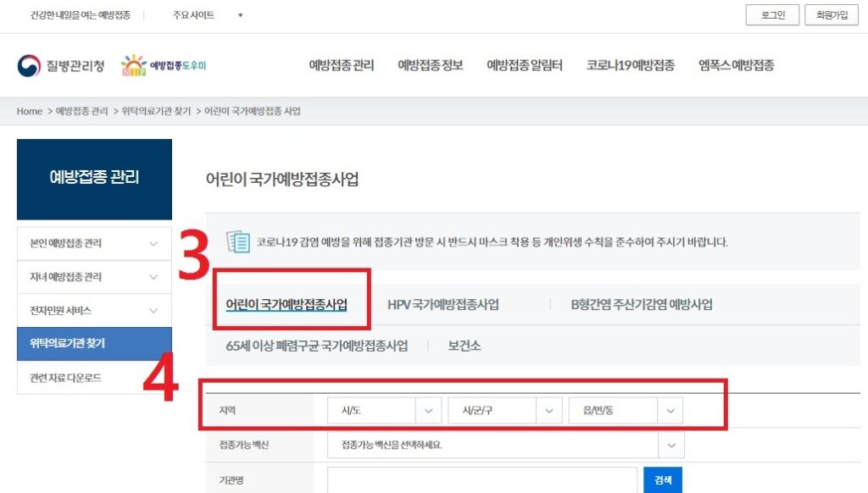Click the 어린이 국가예방접종사업 page heading
The width and height of the screenshot is (868, 493).
[282, 179]
